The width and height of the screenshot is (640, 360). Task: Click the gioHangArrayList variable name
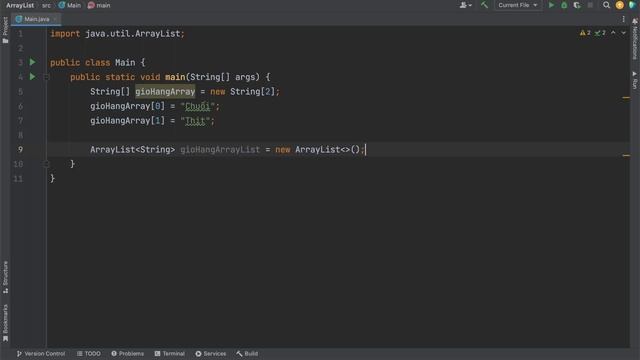point(220,150)
